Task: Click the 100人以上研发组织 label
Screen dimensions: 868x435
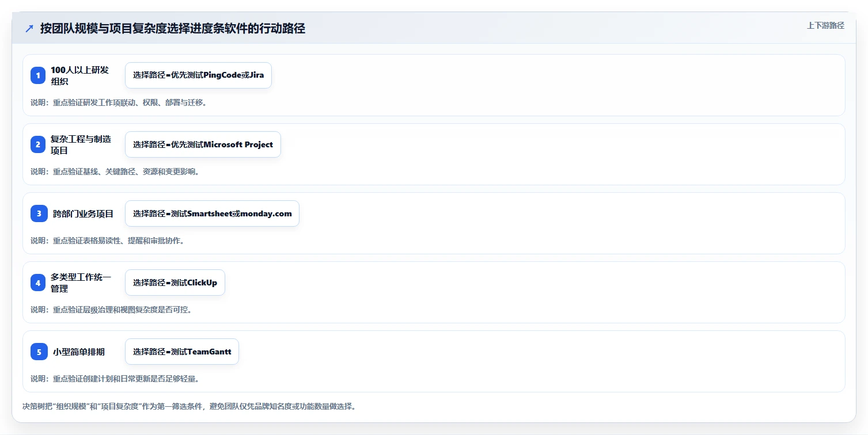Action: pos(80,75)
